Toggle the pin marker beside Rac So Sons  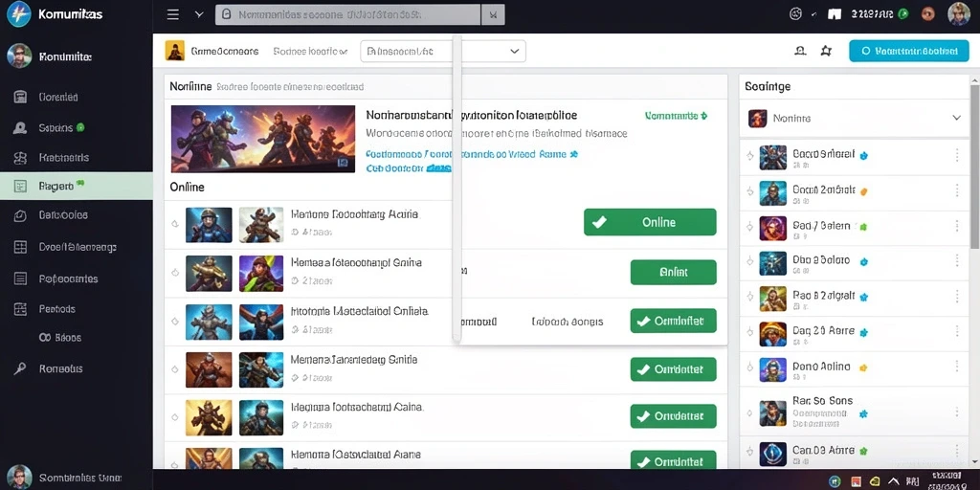(x=750, y=413)
